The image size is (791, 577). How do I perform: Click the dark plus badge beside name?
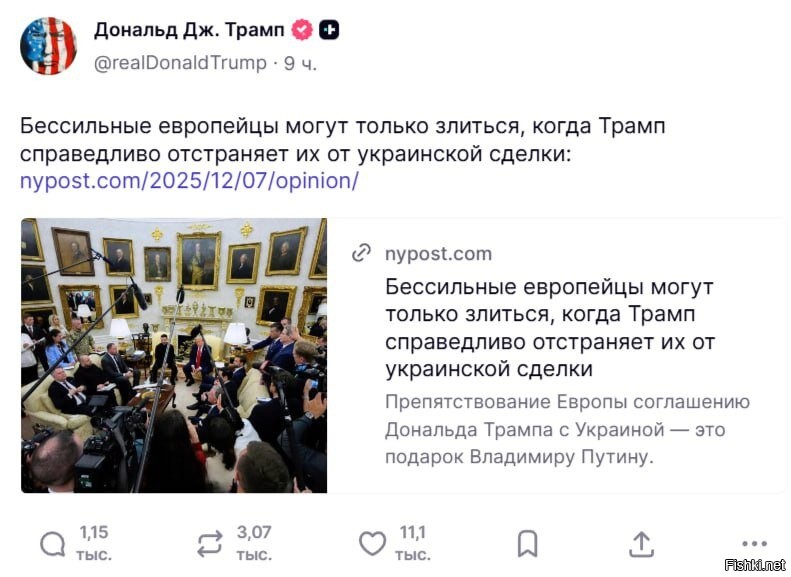[x=329, y=30]
